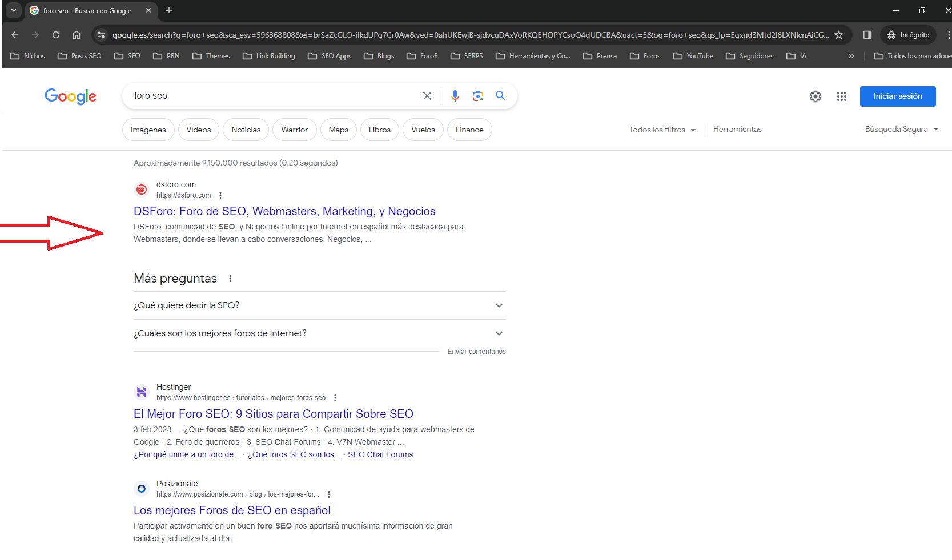
Task: Select the Imágenes search filter
Action: click(148, 130)
